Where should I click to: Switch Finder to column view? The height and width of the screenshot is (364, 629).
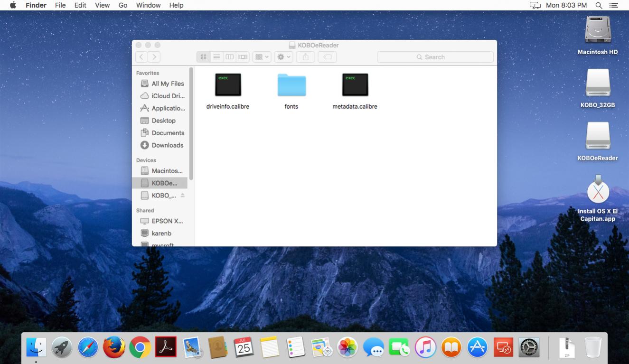(x=230, y=57)
